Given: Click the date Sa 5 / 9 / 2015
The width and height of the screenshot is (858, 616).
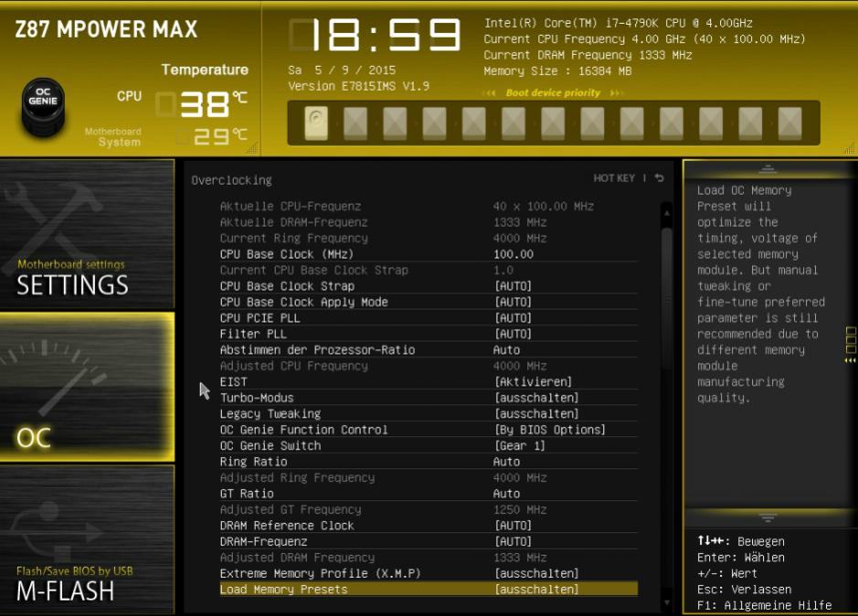Looking at the screenshot, I should pyautogui.click(x=342, y=70).
